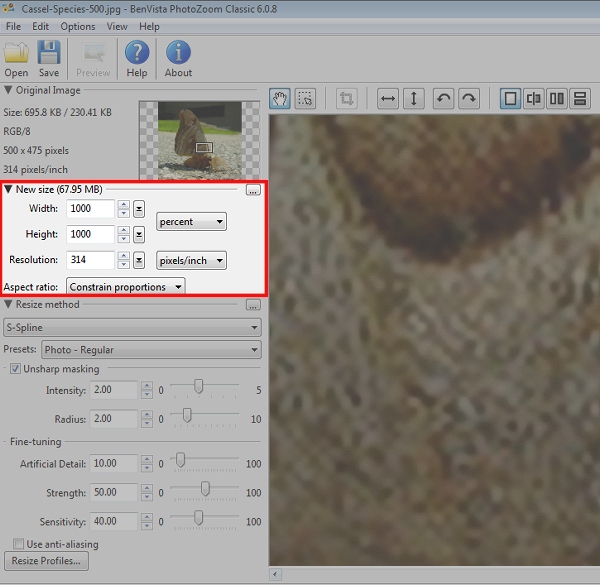The height and width of the screenshot is (585, 600).
Task: Open the S-Spline resize method dropdown
Action: click(x=132, y=328)
